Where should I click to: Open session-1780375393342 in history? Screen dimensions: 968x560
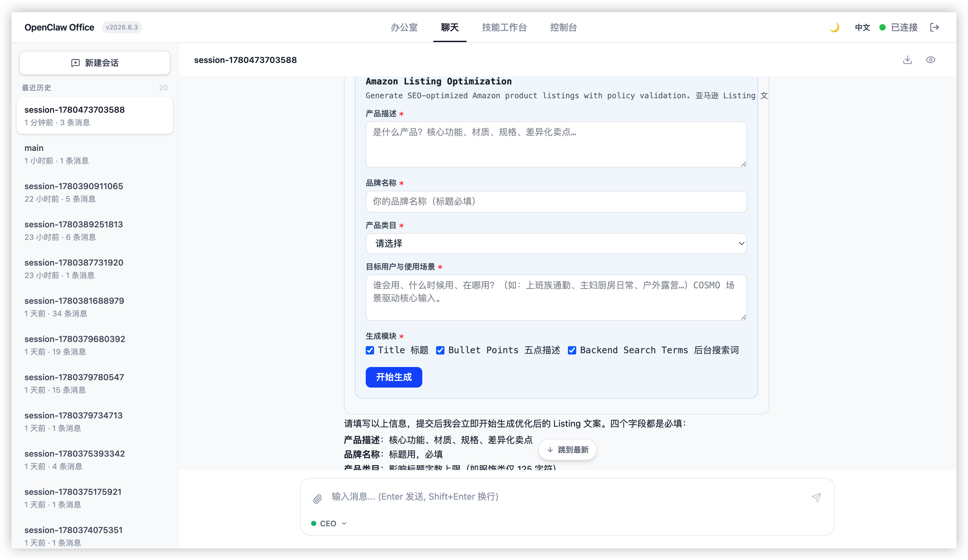coord(94,459)
